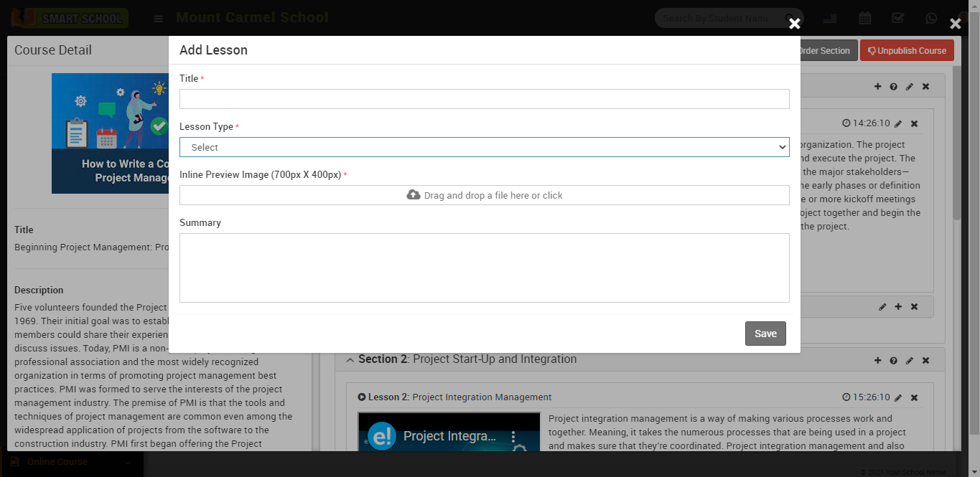Close the Add Lesson dialog
Screen dimensions: 980x477
pos(794,24)
